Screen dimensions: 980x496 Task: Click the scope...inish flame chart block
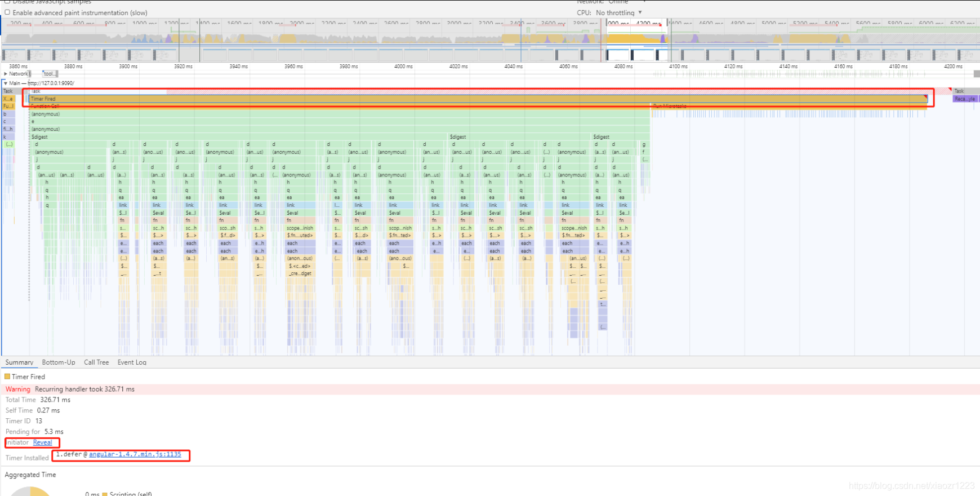pyautogui.click(x=300, y=228)
